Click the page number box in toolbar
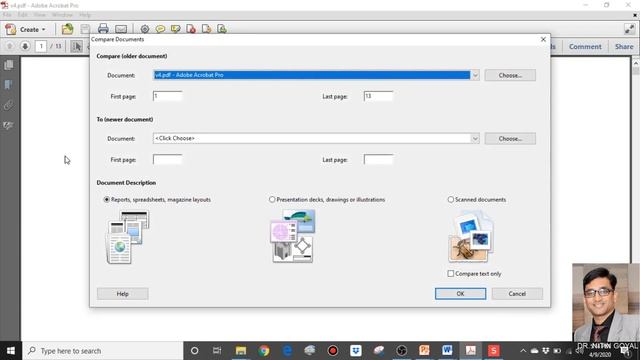 click(x=41, y=46)
